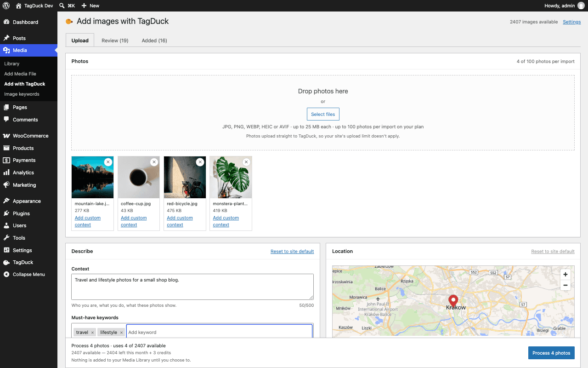
Task: Click the '2407 images available' text
Action: 534,22
